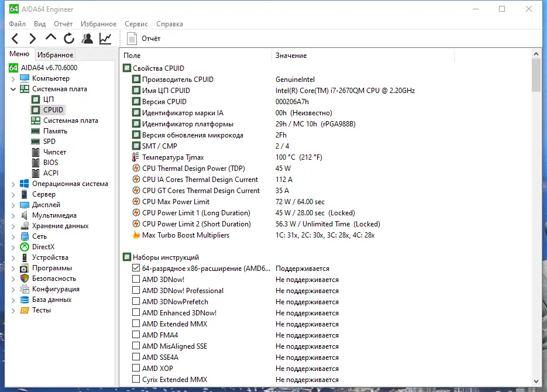Check the AMD 3DNow! checkbox

pyautogui.click(x=135, y=279)
